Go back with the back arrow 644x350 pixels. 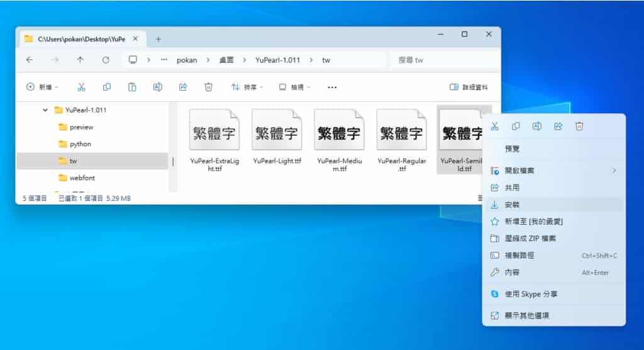[x=30, y=60]
